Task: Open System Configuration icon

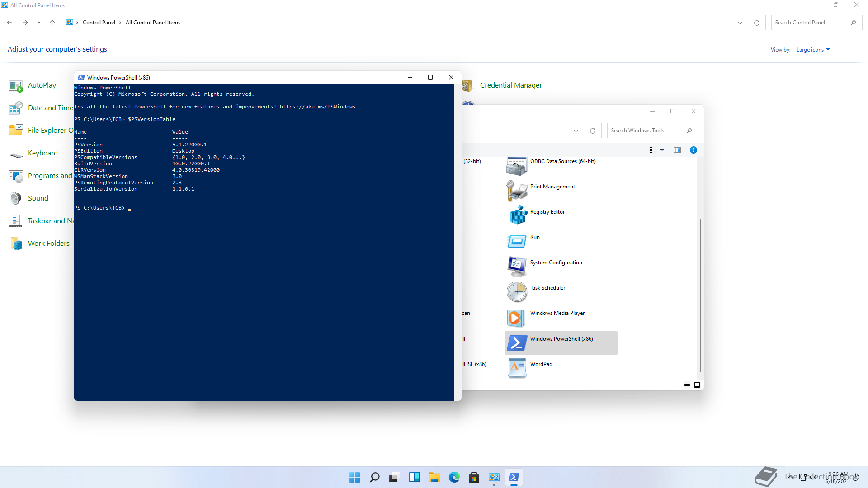Action: click(517, 267)
